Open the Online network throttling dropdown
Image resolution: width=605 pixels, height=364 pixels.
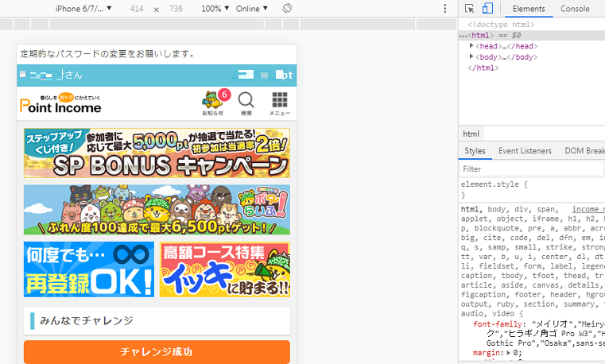pyautogui.click(x=251, y=9)
